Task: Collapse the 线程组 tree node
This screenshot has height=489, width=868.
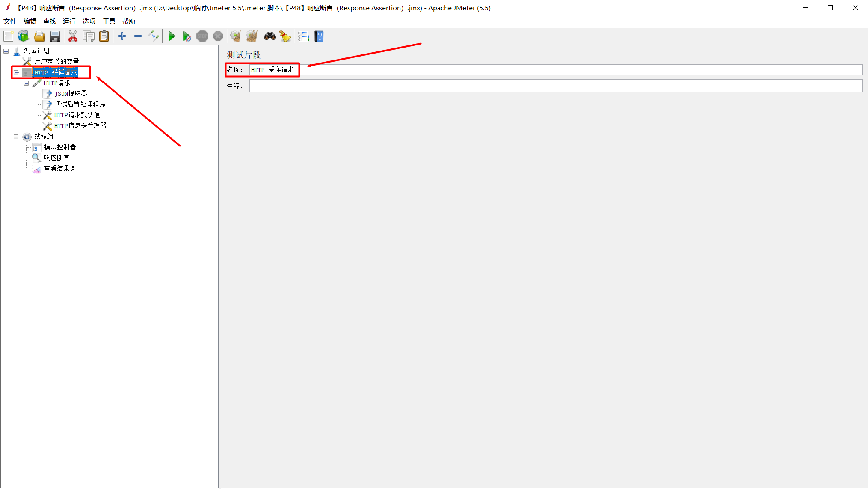Action: (x=16, y=137)
